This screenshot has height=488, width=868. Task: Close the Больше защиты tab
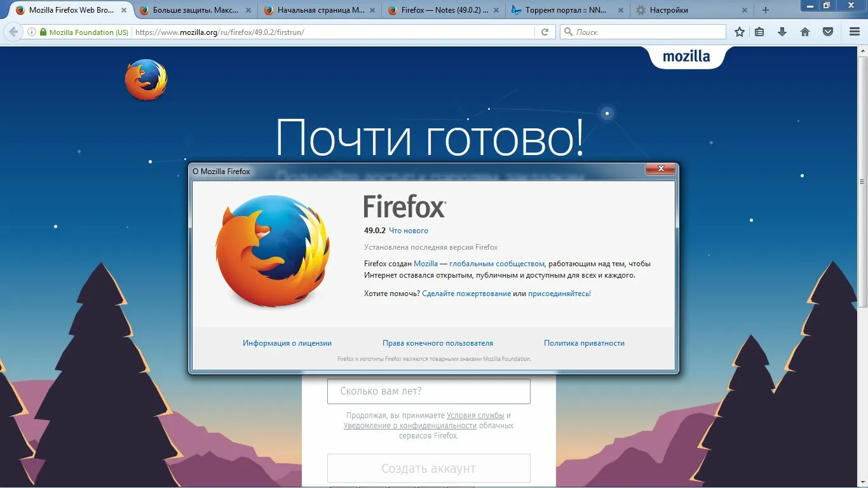(x=248, y=10)
